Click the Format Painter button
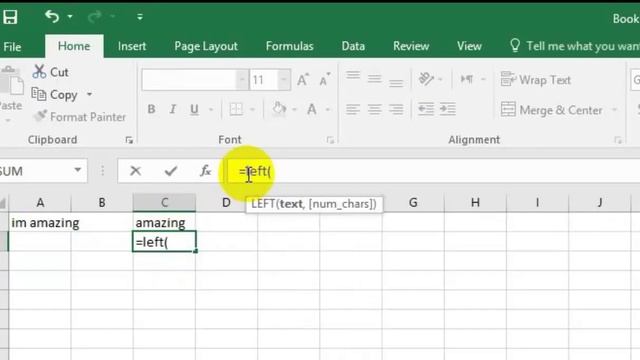The image size is (640, 360). tap(80, 117)
